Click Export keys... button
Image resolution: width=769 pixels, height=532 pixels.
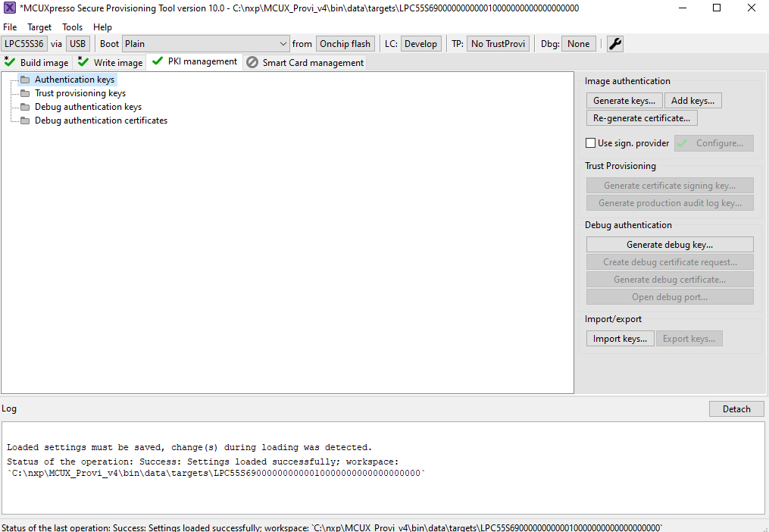click(689, 339)
